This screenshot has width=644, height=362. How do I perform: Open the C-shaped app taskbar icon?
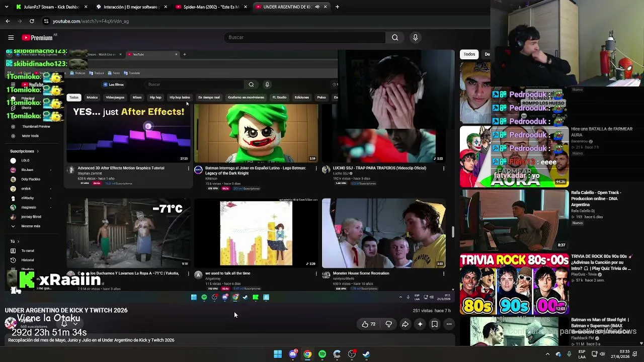337,354
